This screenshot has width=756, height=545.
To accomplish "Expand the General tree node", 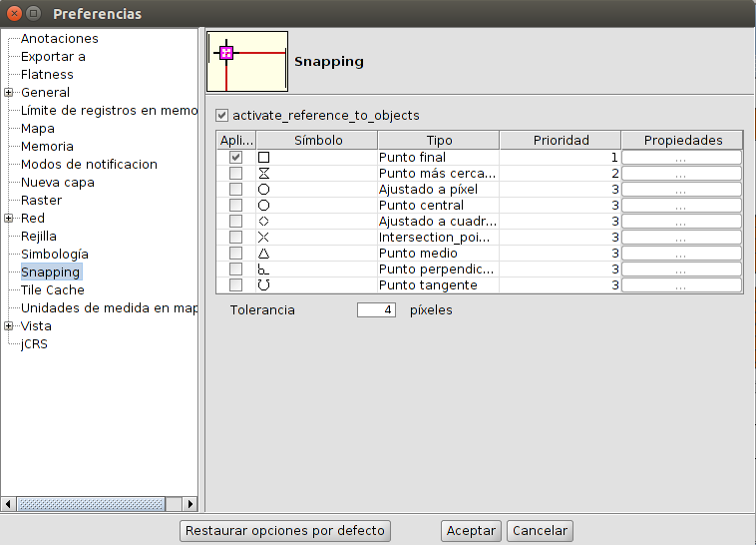I will [8, 93].
